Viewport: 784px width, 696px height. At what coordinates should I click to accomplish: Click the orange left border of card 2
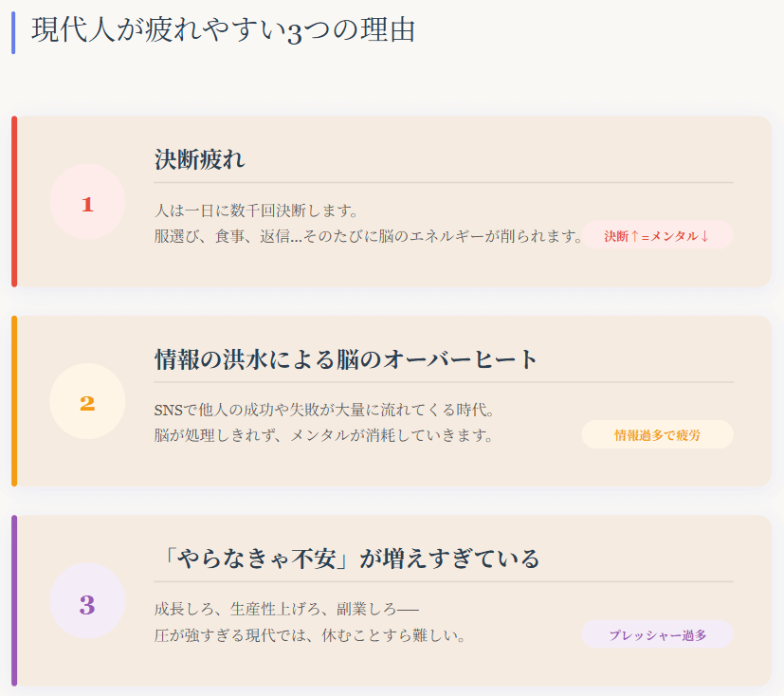coord(14,401)
